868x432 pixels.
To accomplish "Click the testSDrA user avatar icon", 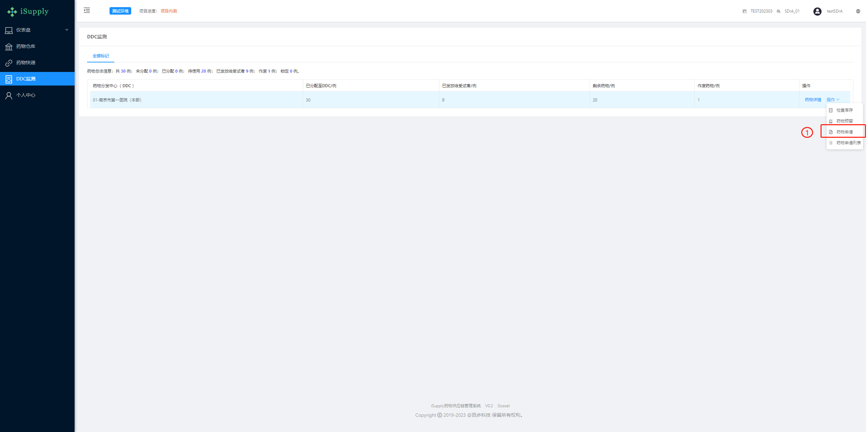I will point(817,11).
